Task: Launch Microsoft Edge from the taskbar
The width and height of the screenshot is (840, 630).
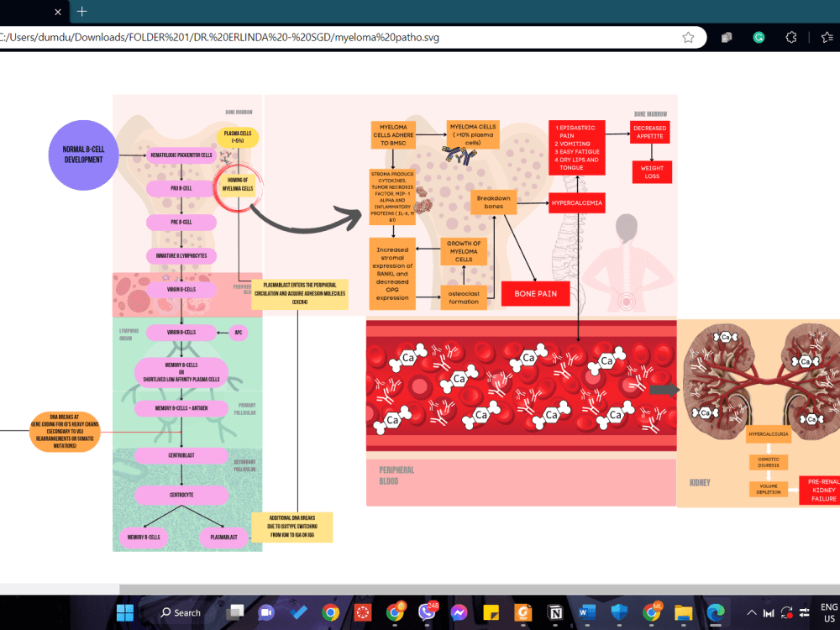Action: click(715, 612)
